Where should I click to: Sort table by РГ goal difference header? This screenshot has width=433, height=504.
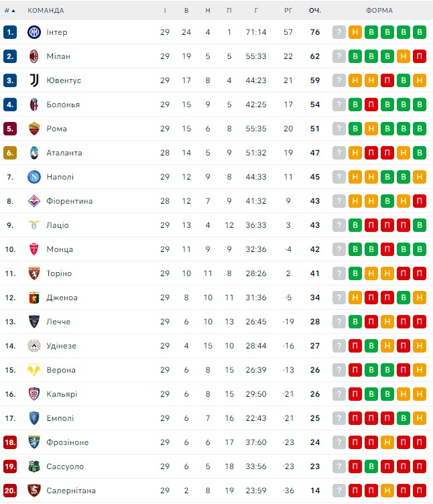click(288, 11)
